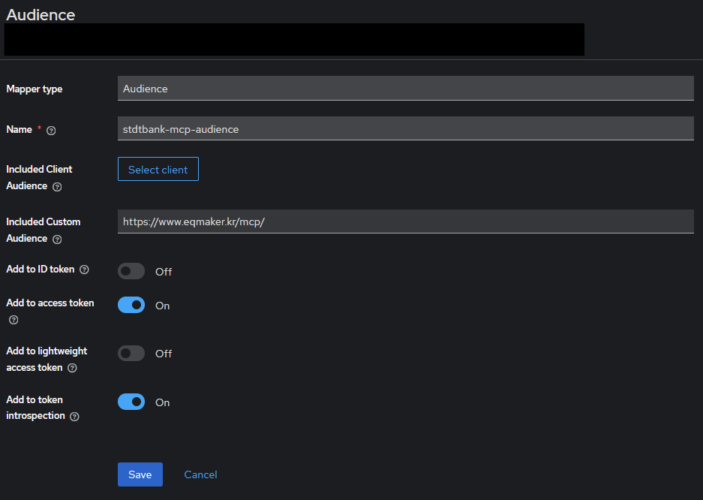Click the Included Client Audience label
This screenshot has height=500, width=703.
(x=39, y=178)
